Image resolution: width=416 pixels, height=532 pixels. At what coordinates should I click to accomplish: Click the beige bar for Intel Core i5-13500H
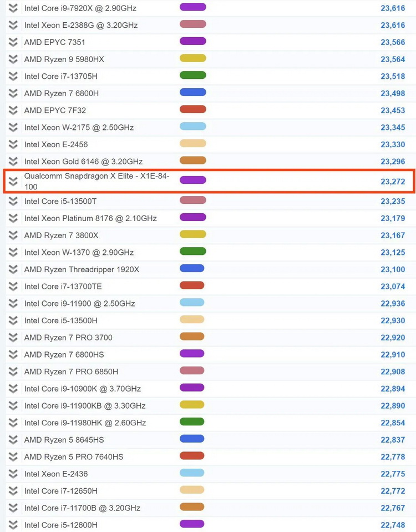(x=192, y=319)
